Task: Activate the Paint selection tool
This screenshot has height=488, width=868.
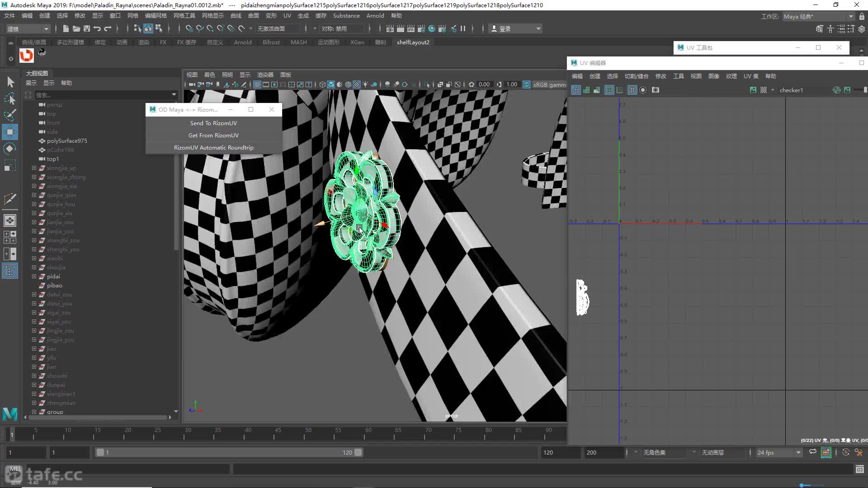Action: coord(10,115)
